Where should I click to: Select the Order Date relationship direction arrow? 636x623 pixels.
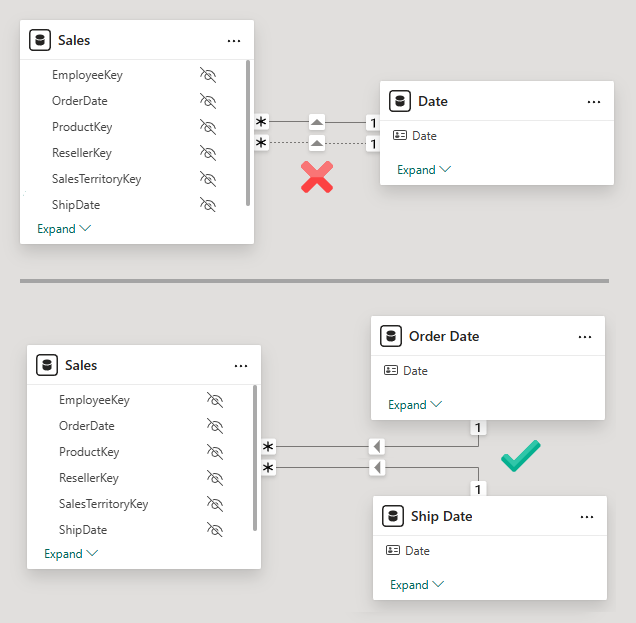377,447
